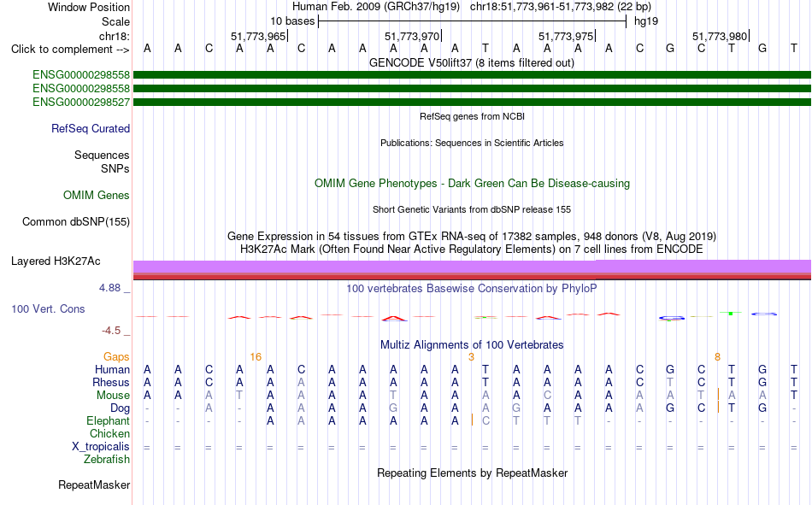
Task: Click the 'Sequences' track label
Action: tap(102, 155)
